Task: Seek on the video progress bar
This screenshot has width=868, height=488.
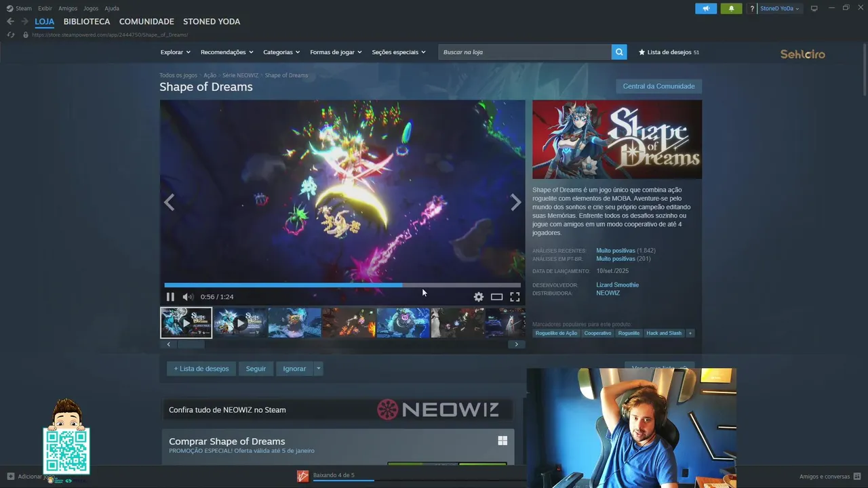Action: (x=342, y=285)
